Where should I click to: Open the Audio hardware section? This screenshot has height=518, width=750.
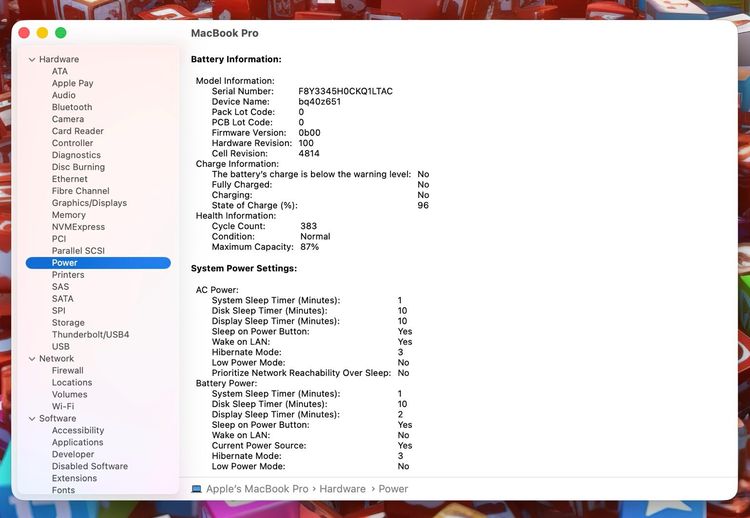(64, 95)
